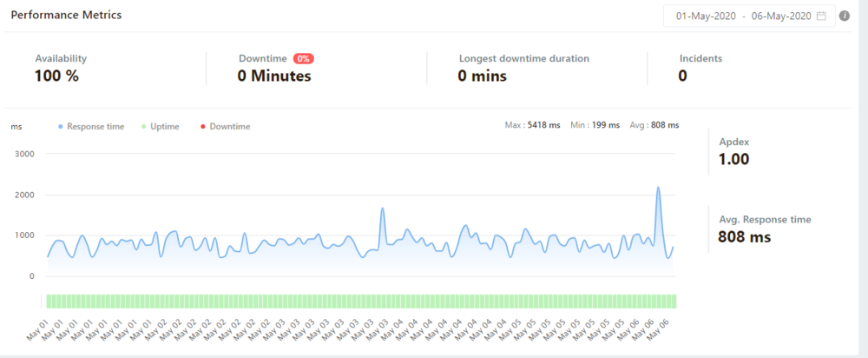Toggle Downtime series in chart legend

(229, 127)
